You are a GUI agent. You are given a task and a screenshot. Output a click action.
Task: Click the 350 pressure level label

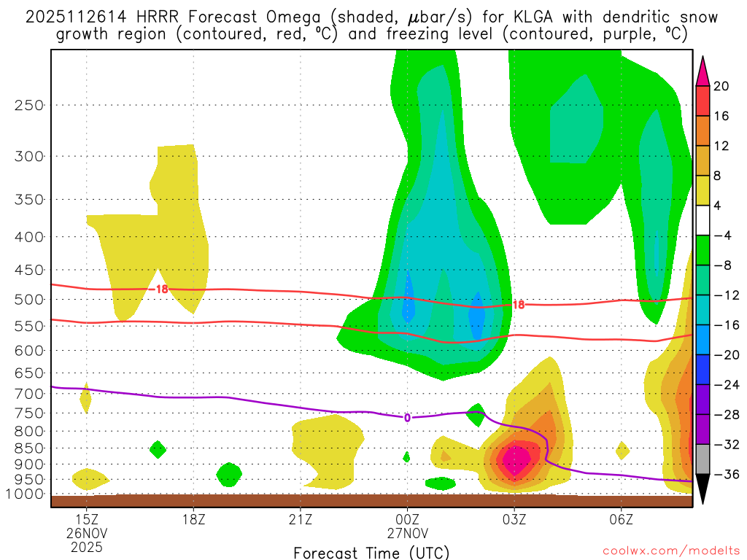(29, 200)
